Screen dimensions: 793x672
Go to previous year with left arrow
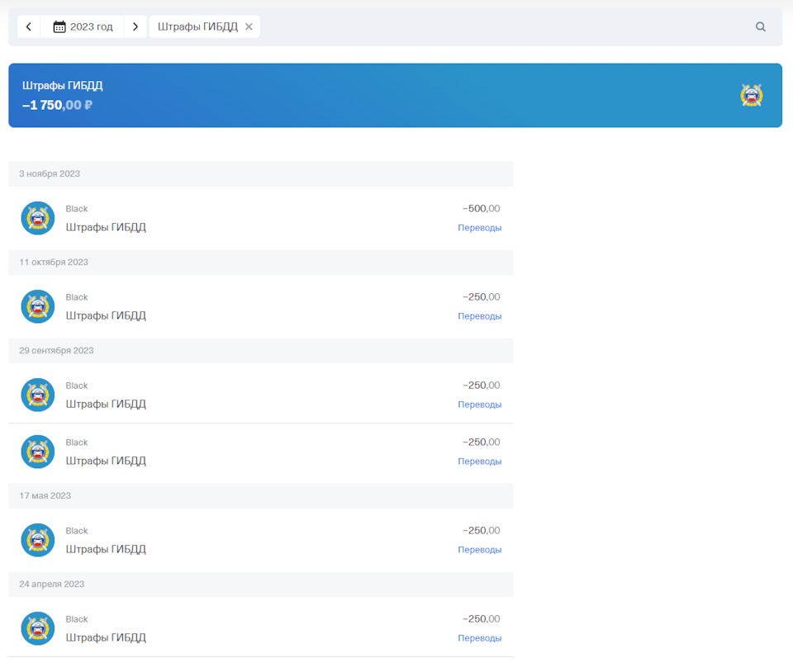click(29, 26)
